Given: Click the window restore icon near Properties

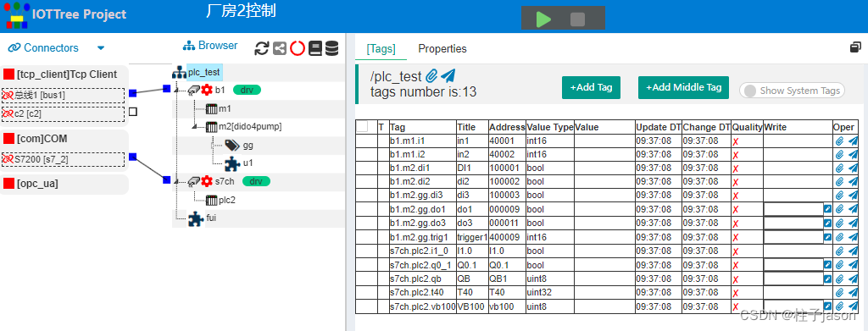Looking at the screenshot, I should point(855,47).
